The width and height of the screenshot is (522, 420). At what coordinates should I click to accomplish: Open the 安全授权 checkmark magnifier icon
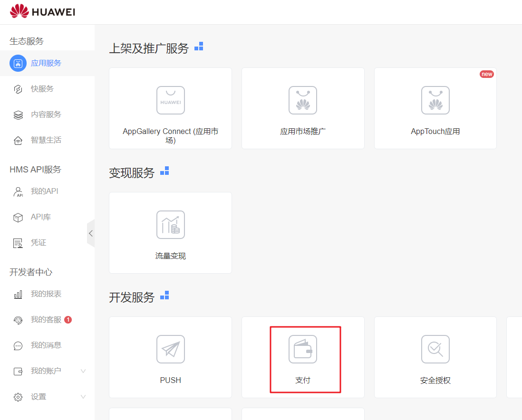tap(435, 349)
